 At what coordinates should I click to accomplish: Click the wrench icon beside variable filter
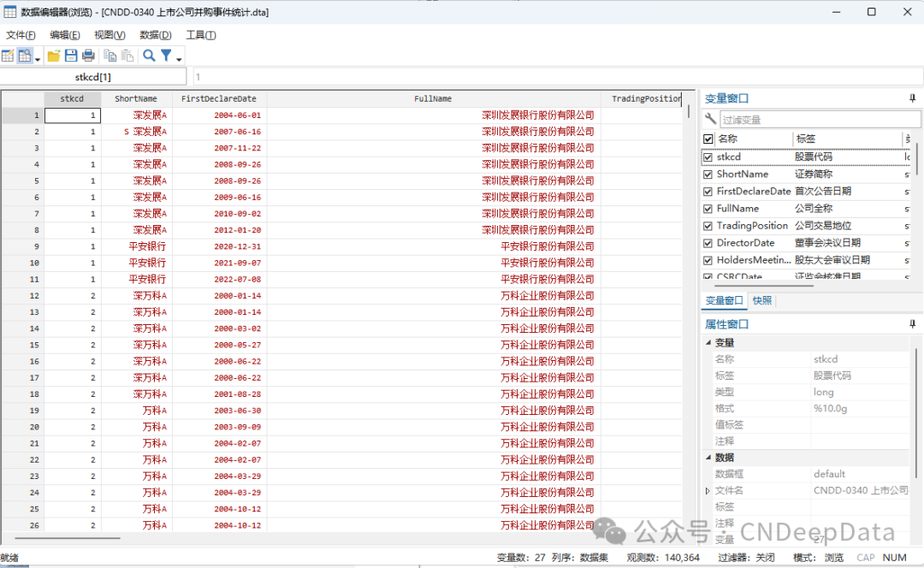pyautogui.click(x=710, y=119)
